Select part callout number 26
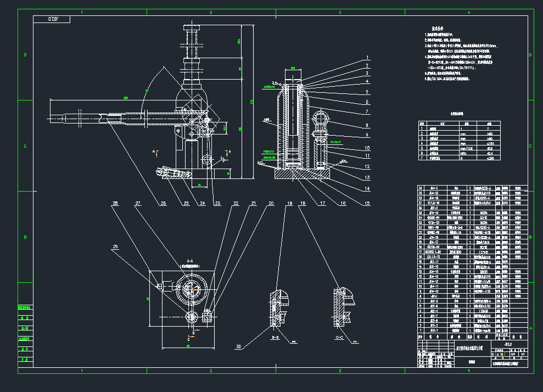Viewport: 543px width, 392px height. (163, 203)
